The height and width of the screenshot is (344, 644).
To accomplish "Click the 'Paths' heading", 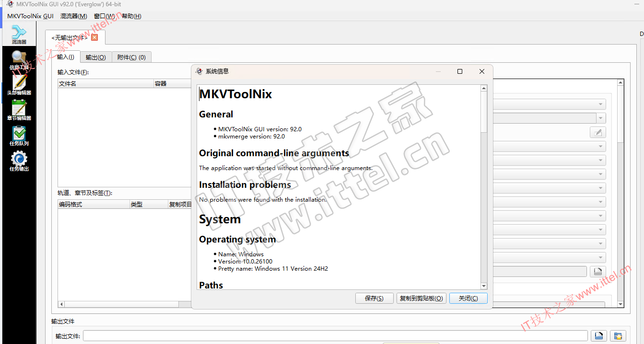I will point(211,285).
